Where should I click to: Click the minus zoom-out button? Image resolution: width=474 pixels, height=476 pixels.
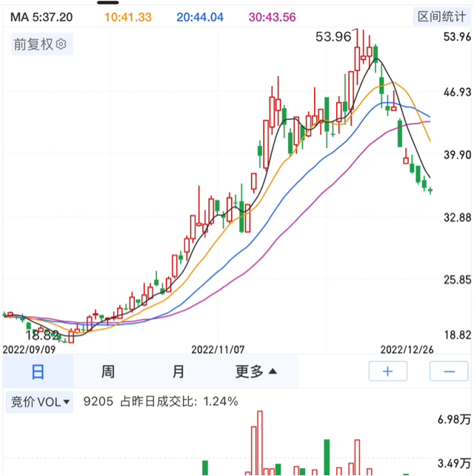tap(448, 372)
